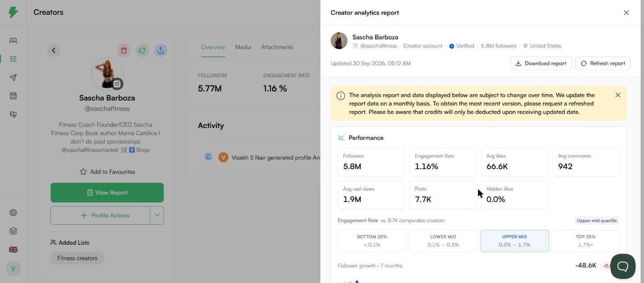644x283 pixels.
Task: Click the Instagram badge on profile photo
Action: (x=117, y=84)
